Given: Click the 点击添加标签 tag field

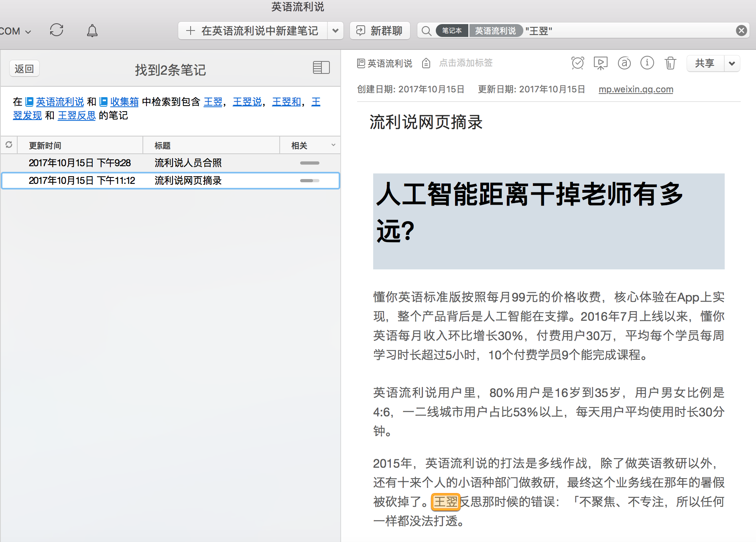Looking at the screenshot, I should click(x=466, y=63).
